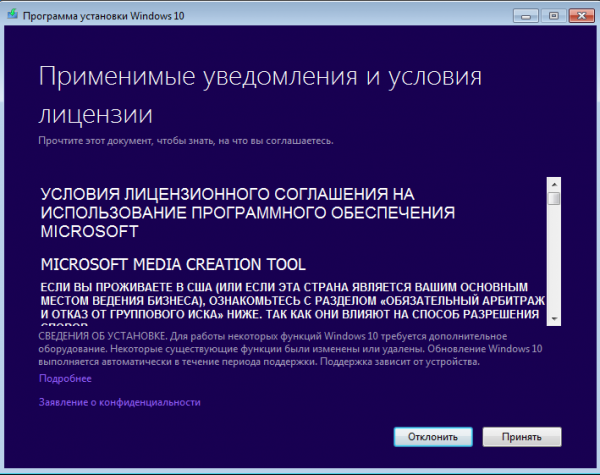
Task: Click the title bar text Программа установки Windows 10
Action: [x=103, y=16]
